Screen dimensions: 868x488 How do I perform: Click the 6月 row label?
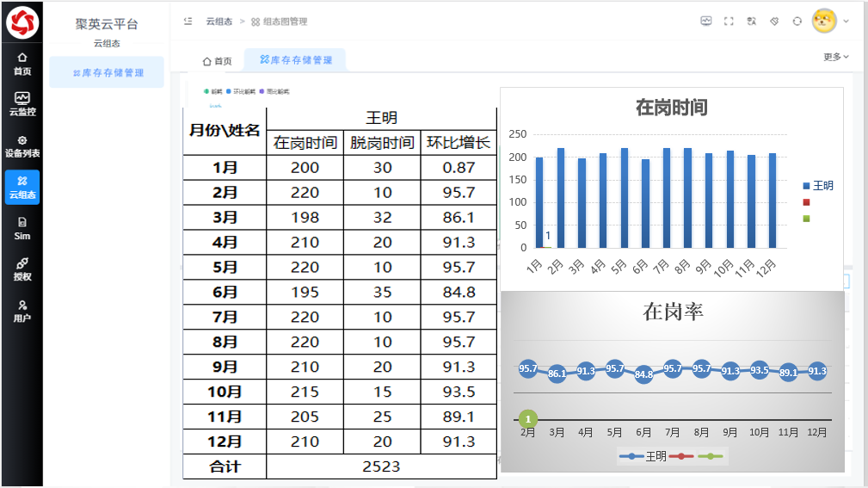[x=225, y=292]
